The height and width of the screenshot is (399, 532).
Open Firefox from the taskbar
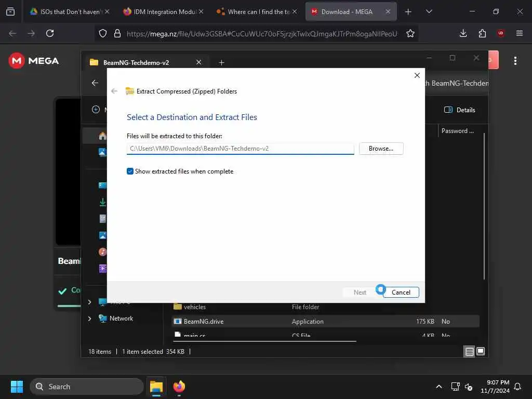pyautogui.click(x=179, y=387)
